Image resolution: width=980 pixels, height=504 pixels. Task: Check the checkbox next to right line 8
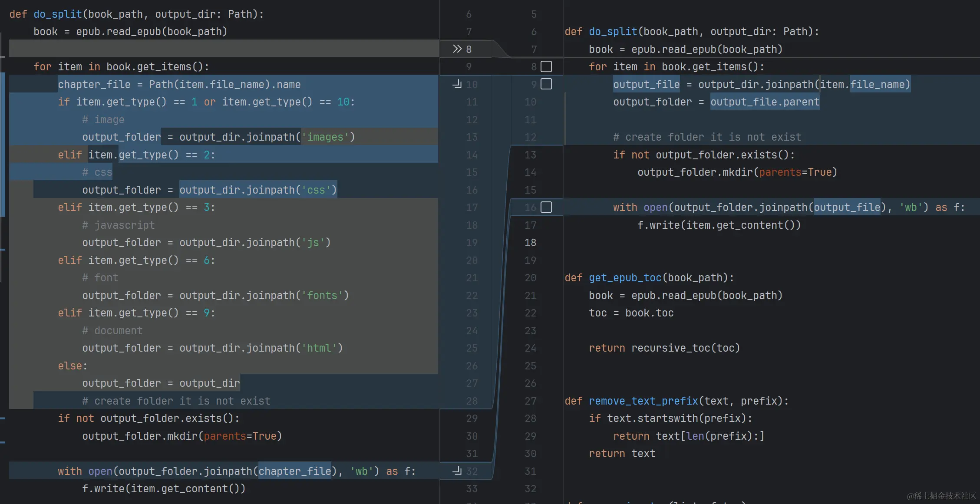546,66
